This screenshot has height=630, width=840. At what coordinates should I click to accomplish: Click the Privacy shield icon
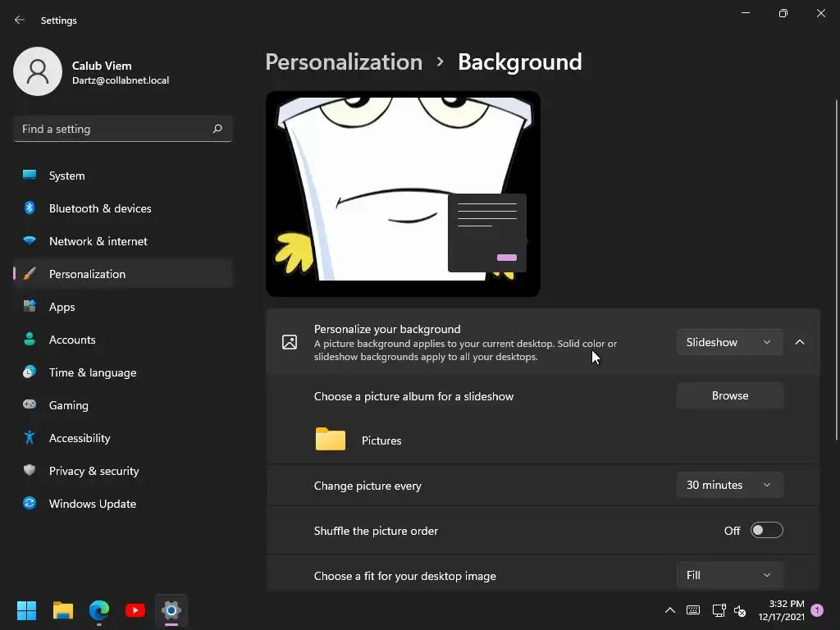click(x=30, y=470)
